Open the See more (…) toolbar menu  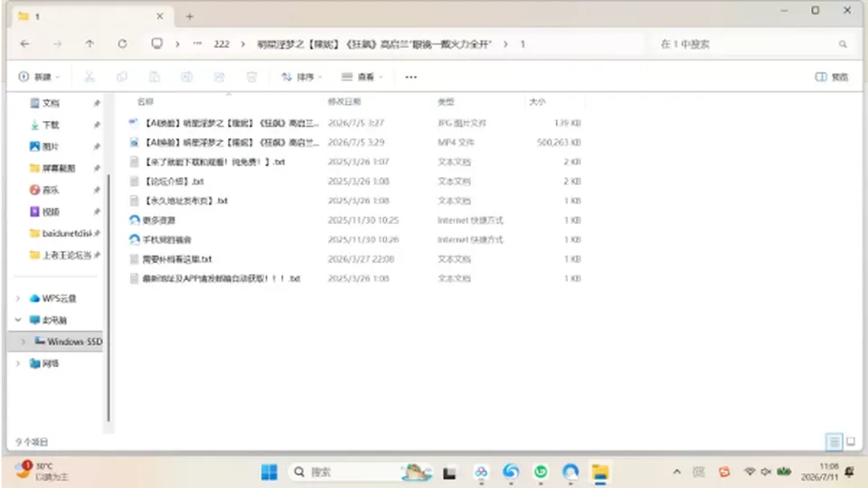coord(410,77)
